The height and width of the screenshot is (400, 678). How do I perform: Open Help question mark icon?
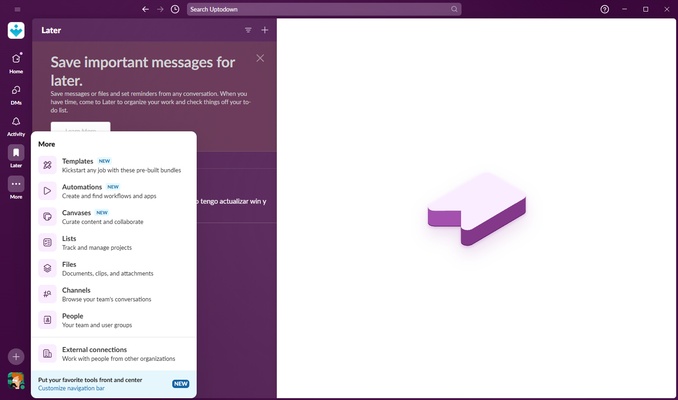604,9
